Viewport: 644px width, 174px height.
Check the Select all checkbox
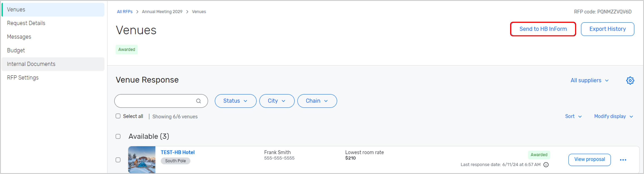[x=118, y=116]
